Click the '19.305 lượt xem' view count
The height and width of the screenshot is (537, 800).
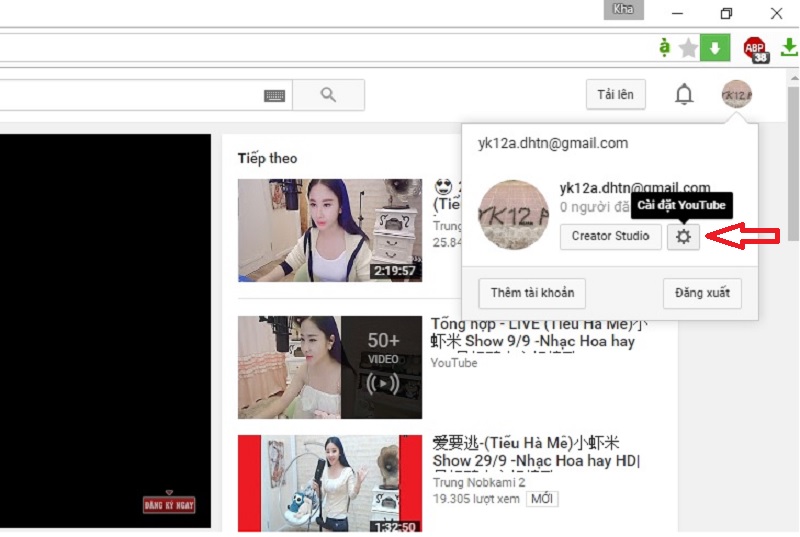coord(476,499)
